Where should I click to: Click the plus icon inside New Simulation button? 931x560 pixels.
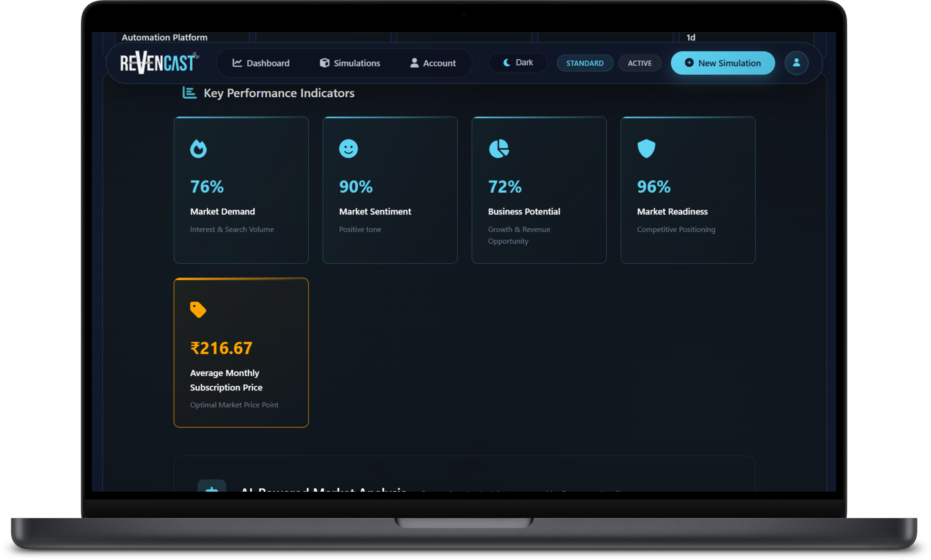tap(689, 63)
